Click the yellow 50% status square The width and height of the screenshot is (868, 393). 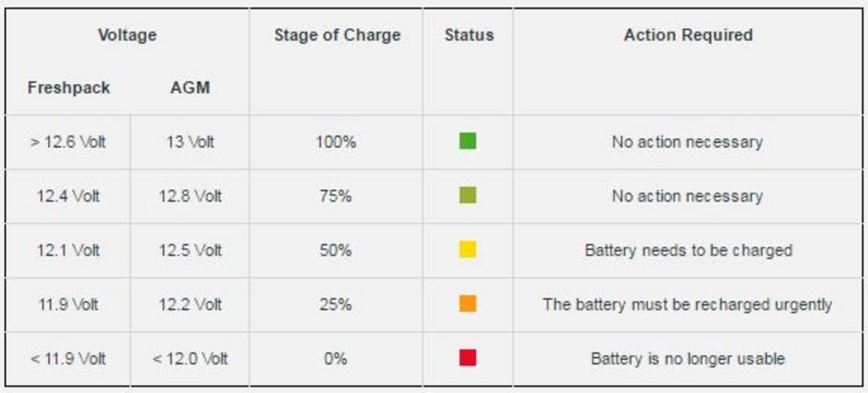(x=467, y=250)
